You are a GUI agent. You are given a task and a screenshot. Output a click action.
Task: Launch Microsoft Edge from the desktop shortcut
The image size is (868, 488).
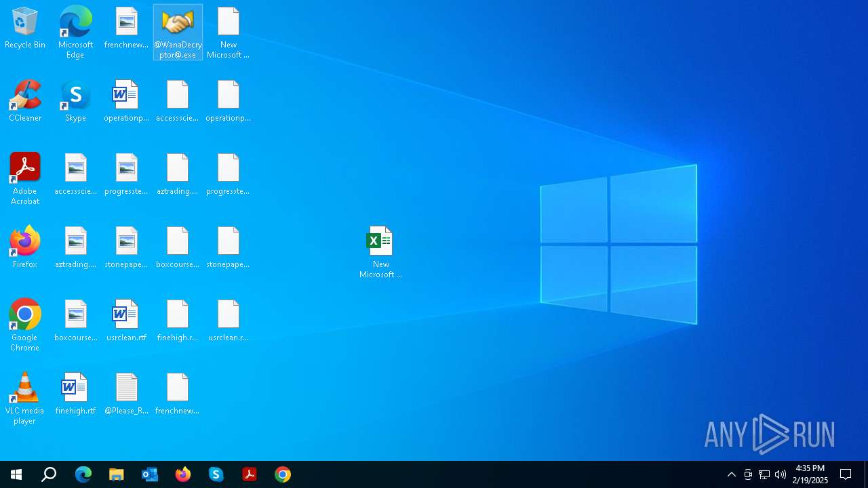(x=75, y=32)
